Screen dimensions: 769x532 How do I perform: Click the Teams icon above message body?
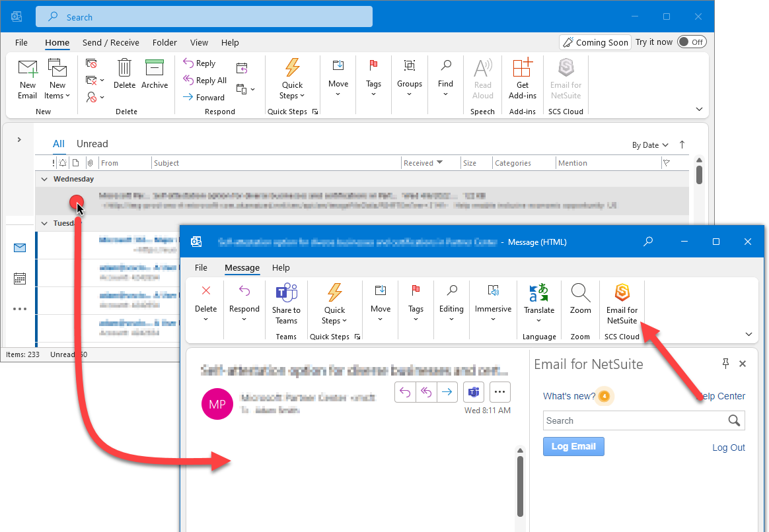click(x=473, y=392)
